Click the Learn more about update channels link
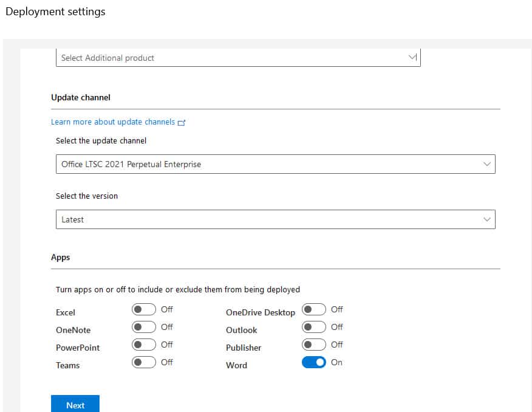Image resolution: width=532 pixels, height=412 pixels. (x=113, y=122)
